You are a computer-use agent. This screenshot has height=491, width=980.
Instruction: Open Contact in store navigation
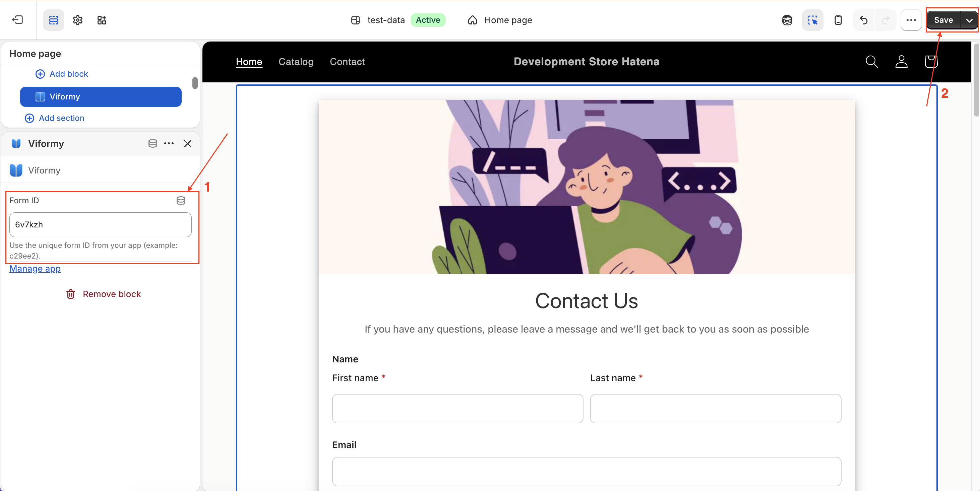pos(347,62)
